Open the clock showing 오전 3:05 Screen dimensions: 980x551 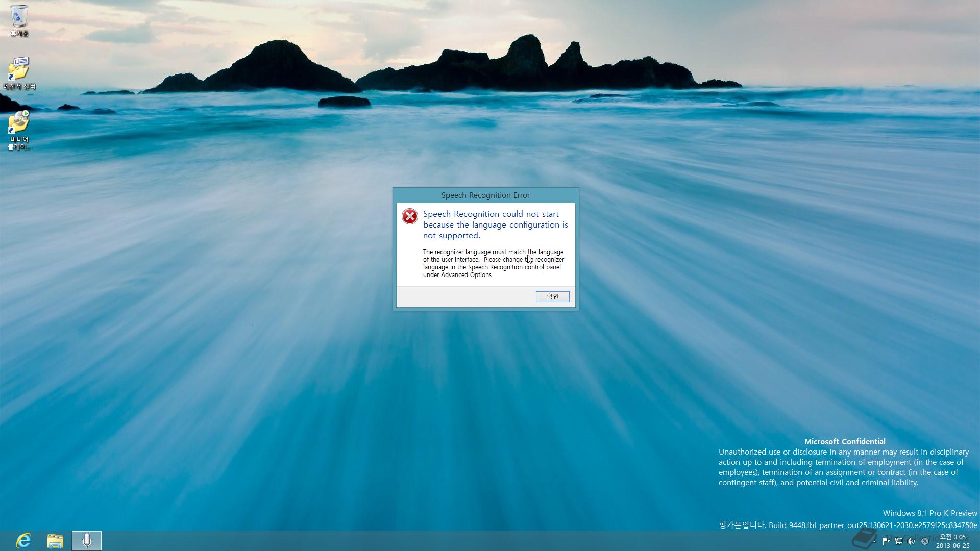pyautogui.click(x=952, y=541)
